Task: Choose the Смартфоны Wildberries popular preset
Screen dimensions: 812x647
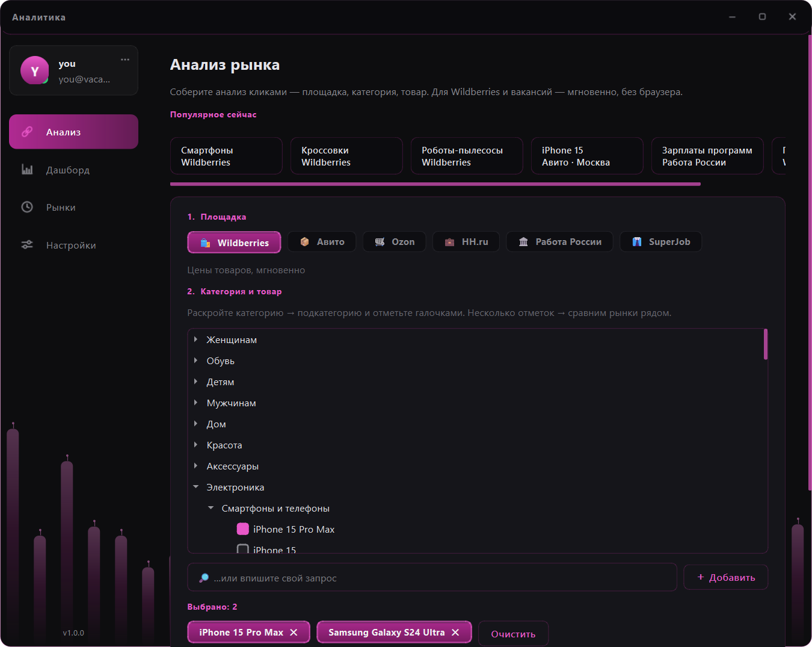Action: [226, 156]
